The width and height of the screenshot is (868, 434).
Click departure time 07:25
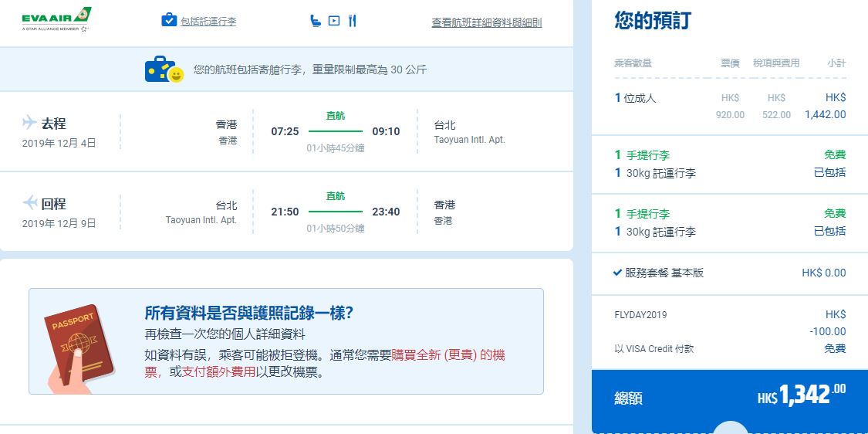285,131
